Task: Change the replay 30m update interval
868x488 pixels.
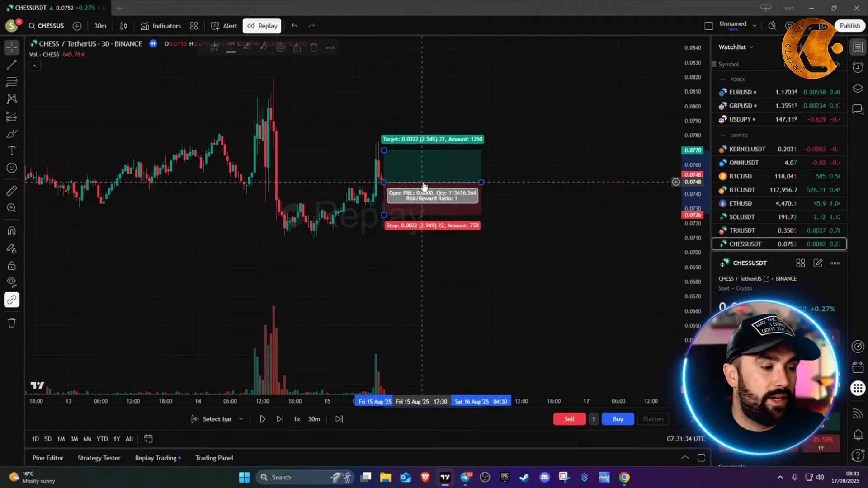Action: point(314,419)
